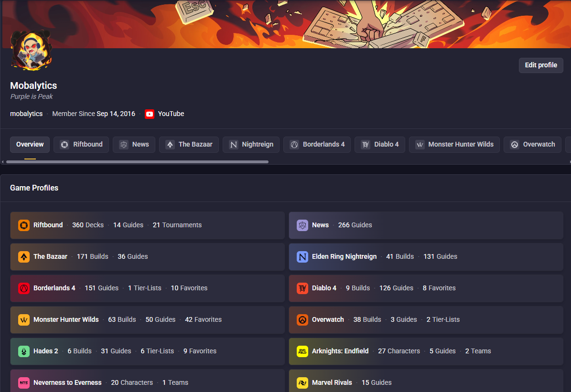
Task: Open Hades 2 6 Tier-Lists
Action: [157, 351]
